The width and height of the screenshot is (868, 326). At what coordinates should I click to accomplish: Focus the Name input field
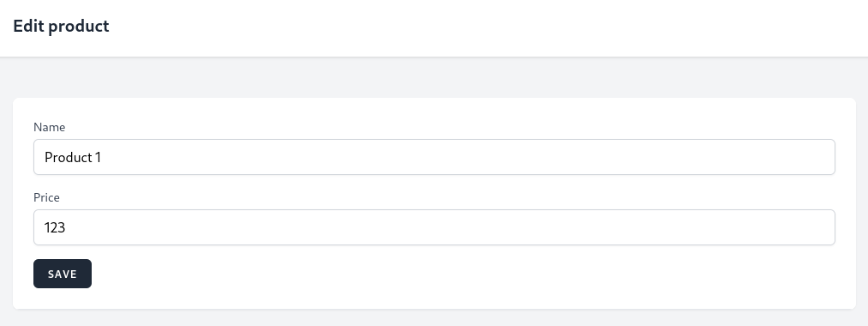[434, 157]
